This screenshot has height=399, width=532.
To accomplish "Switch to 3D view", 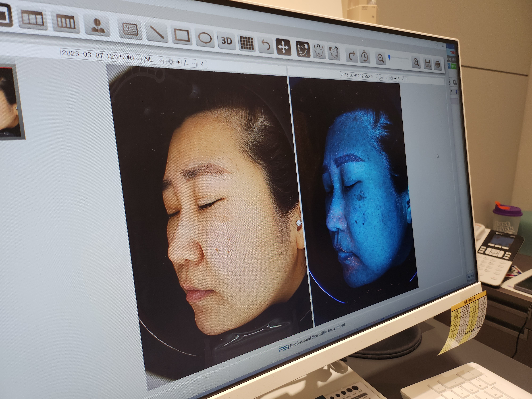I will 226,41.
